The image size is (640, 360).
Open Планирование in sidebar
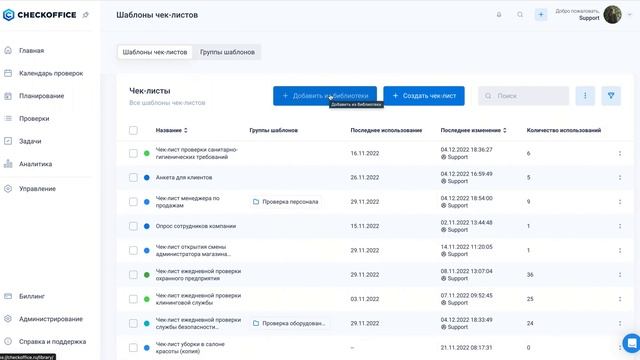pos(41,96)
